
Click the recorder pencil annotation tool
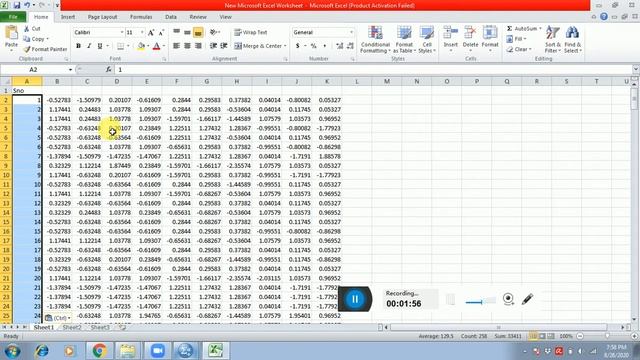click(527, 299)
